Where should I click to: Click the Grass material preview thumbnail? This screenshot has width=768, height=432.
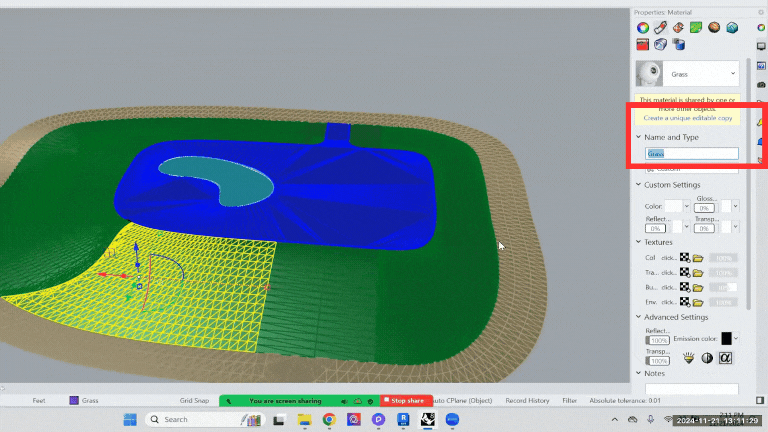tap(649, 73)
